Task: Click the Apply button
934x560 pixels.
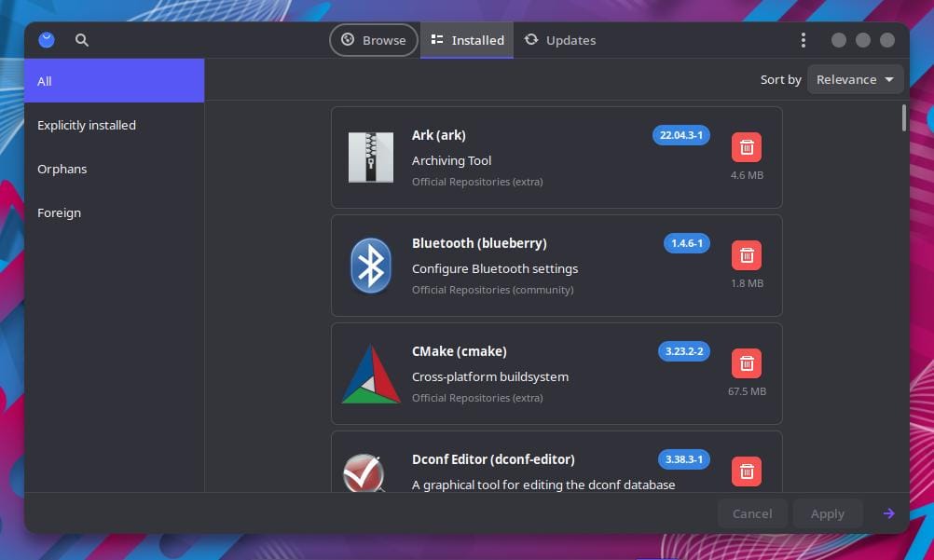Action: [x=828, y=513]
